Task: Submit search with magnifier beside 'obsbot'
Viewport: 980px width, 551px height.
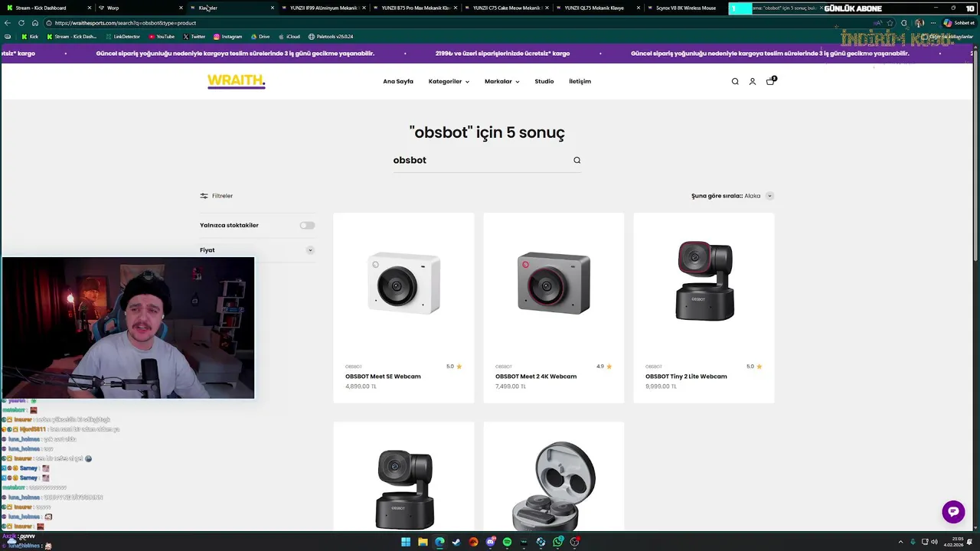Action: click(577, 160)
